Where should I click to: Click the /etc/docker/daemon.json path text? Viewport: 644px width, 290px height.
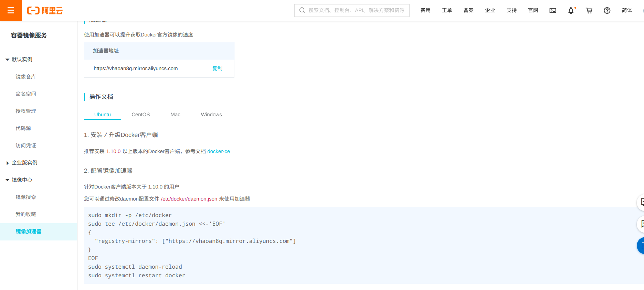pyautogui.click(x=189, y=199)
